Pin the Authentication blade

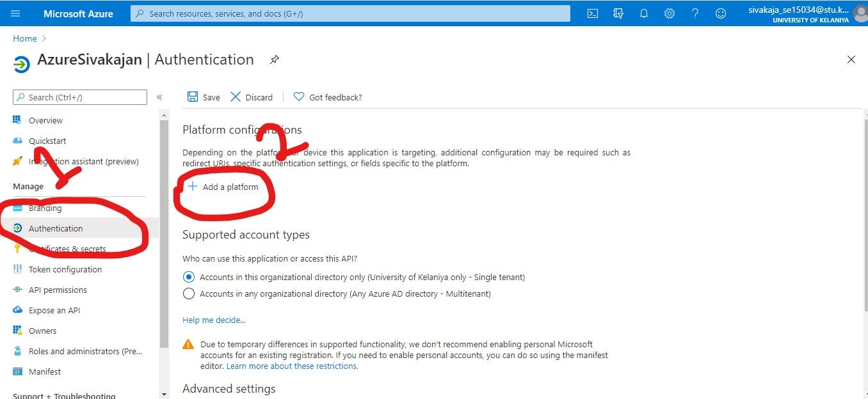tap(274, 59)
